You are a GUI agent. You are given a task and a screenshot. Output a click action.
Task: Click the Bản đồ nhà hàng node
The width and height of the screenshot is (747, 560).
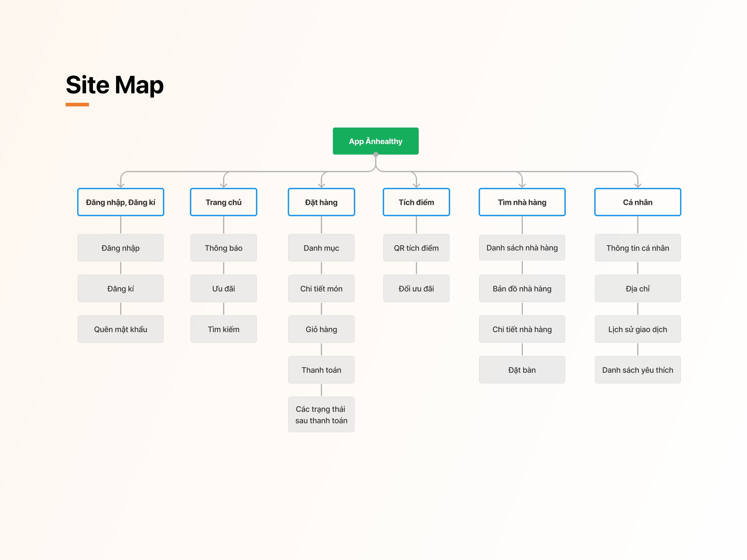pos(522,288)
